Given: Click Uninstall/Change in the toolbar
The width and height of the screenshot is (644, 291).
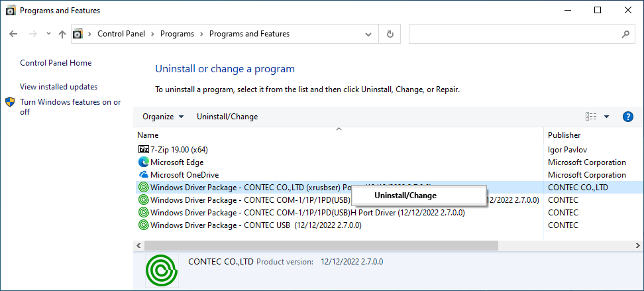Looking at the screenshot, I should (x=227, y=117).
